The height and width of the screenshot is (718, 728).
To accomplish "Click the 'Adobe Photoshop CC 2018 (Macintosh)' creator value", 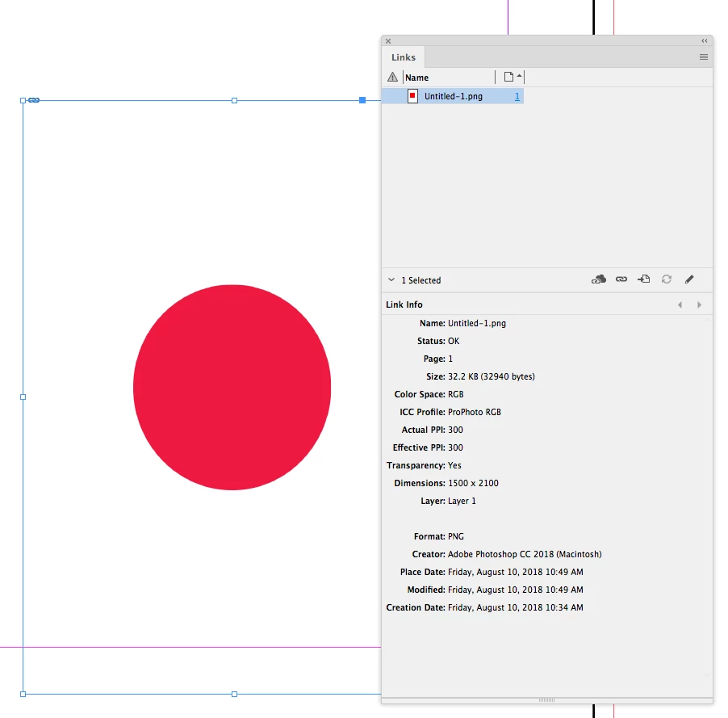I will point(525,554).
